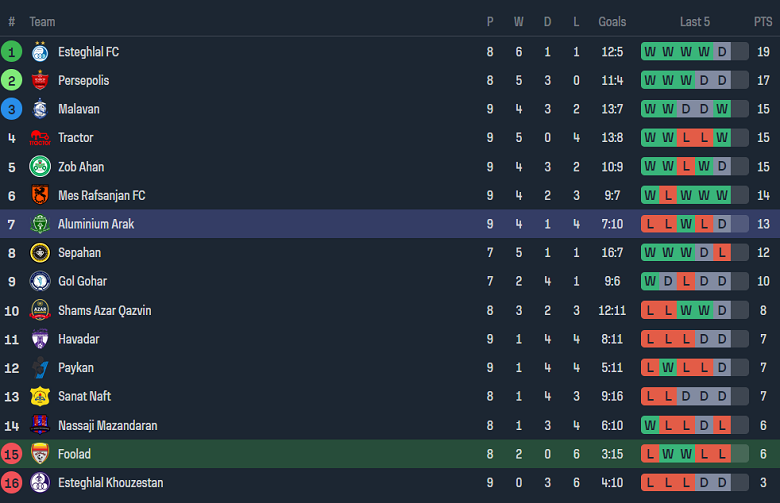Screen dimensions: 780x503
Task: Click the Tractor team logo
Action: click(40, 138)
